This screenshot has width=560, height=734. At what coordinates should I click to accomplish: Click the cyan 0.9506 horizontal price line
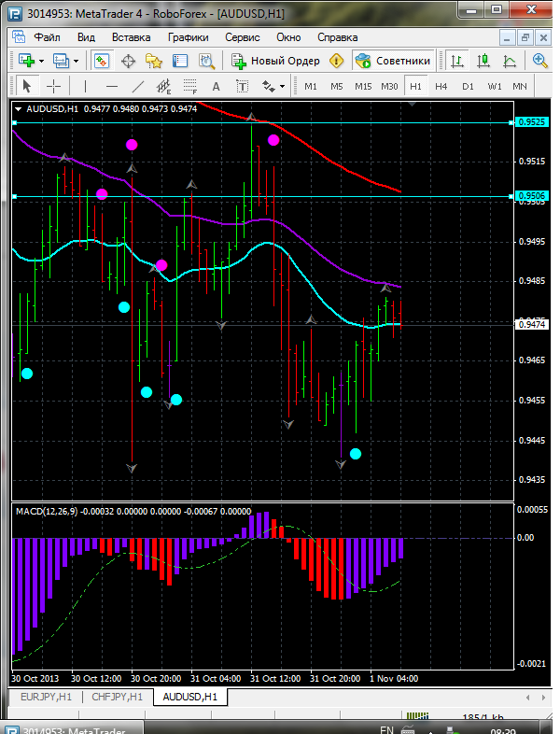(x=280, y=196)
